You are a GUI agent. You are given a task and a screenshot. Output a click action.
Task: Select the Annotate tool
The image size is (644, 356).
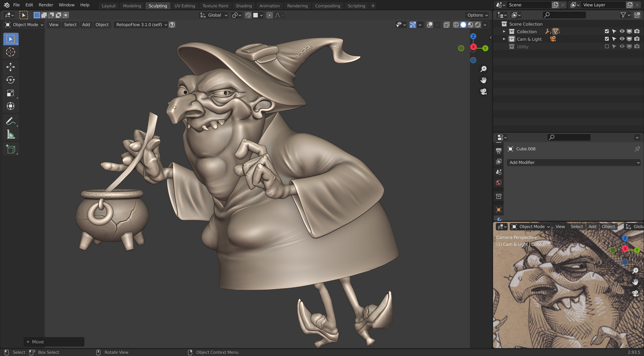11,121
